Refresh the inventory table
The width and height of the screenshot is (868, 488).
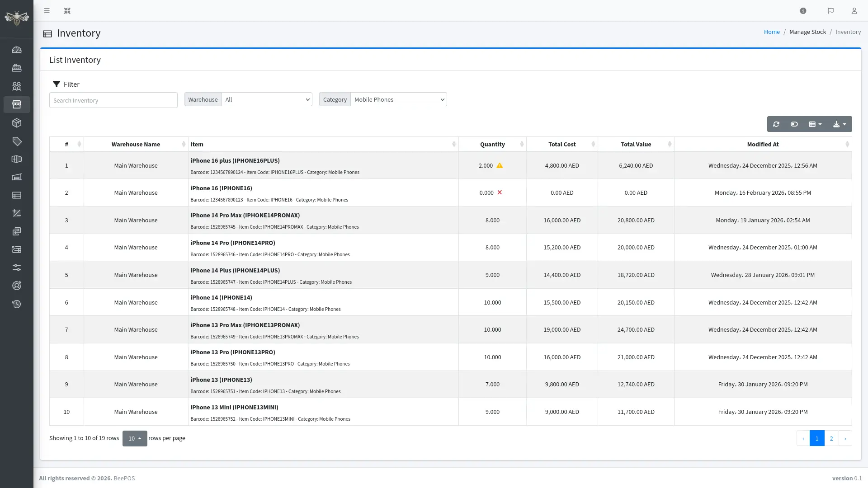click(x=776, y=124)
